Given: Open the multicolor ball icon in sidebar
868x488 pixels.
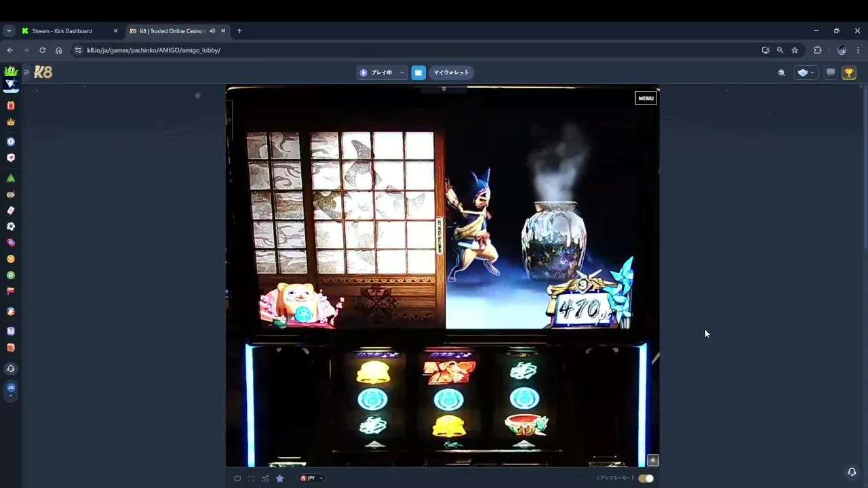Looking at the screenshot, I should click(x=10, y=312).
